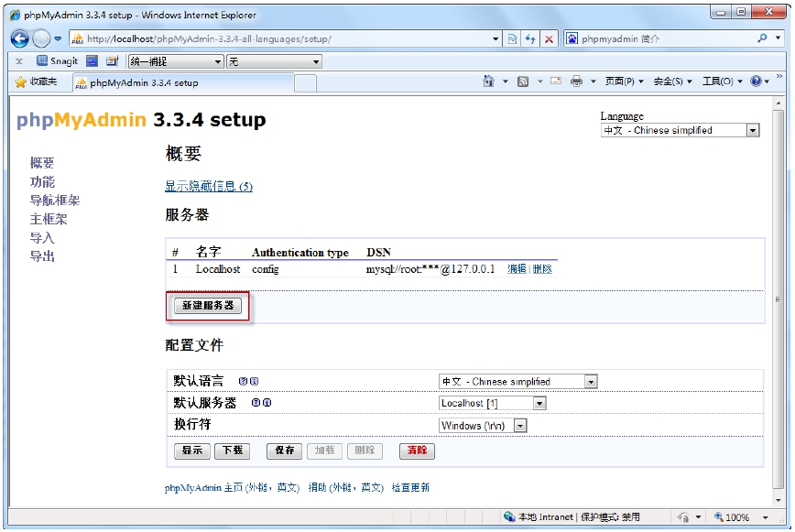Go to 功能 in left navigation
Screen dimensions: 795x532
pyautogui.click(x=42, y=182)
